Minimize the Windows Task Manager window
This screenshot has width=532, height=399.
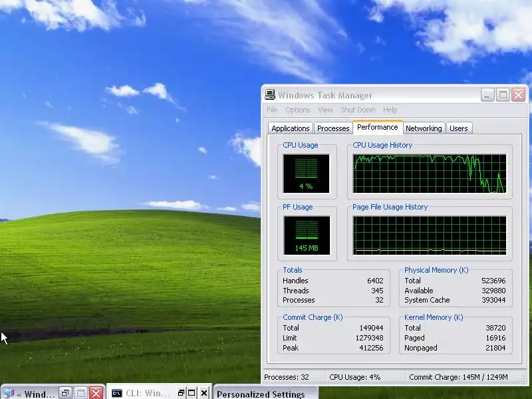pyautogui.click(x=487, y=94)
